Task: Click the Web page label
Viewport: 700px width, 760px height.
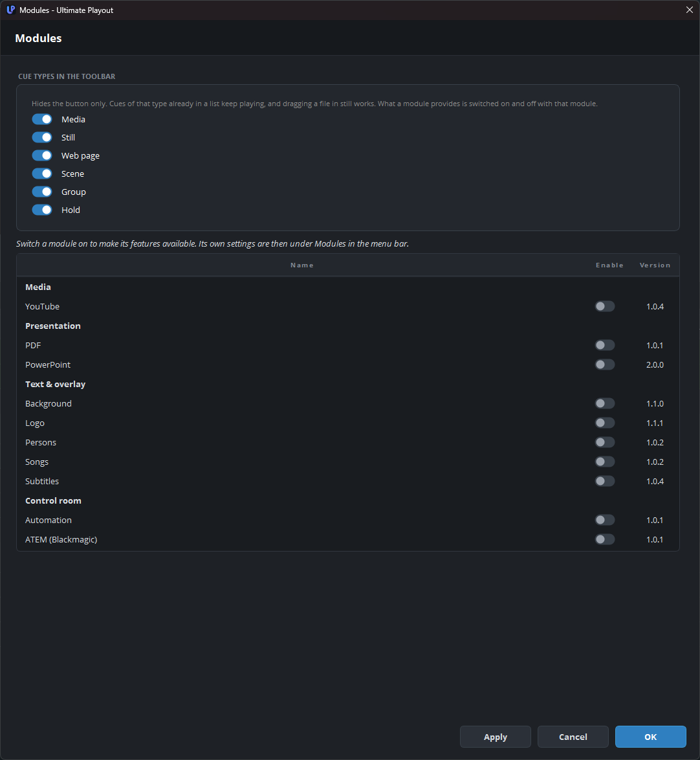Action: [x=80, y=155]
